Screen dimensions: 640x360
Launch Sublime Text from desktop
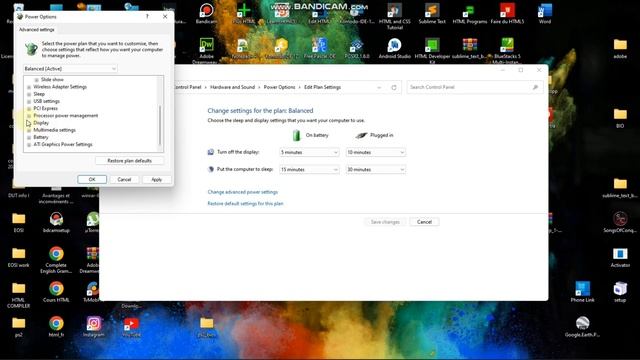432,13
